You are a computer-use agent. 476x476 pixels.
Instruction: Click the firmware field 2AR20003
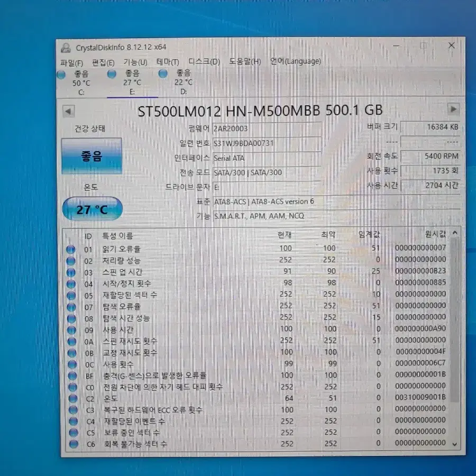[267, 129]
